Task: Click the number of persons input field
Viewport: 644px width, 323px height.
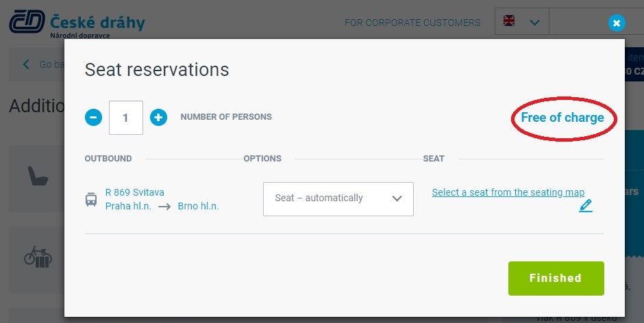Action: point(125,118)
